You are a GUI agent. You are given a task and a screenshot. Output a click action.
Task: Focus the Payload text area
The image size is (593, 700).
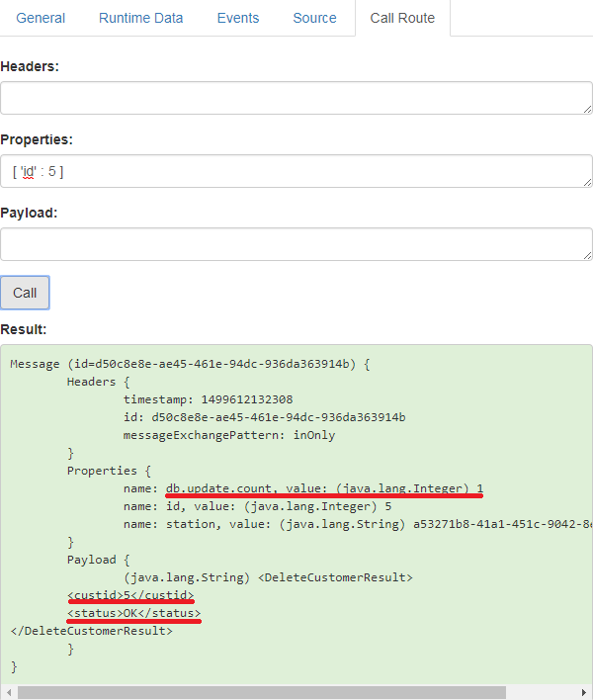click(x=296, y=244)
